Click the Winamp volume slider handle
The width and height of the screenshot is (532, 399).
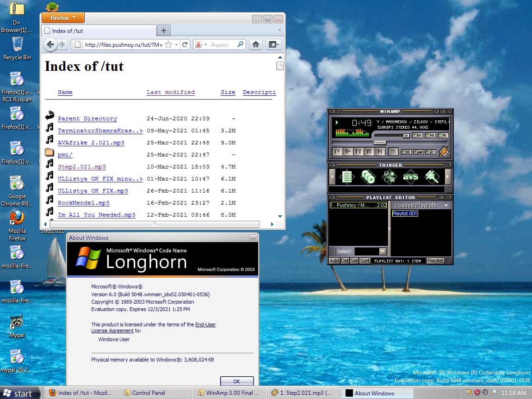point(406,136)
